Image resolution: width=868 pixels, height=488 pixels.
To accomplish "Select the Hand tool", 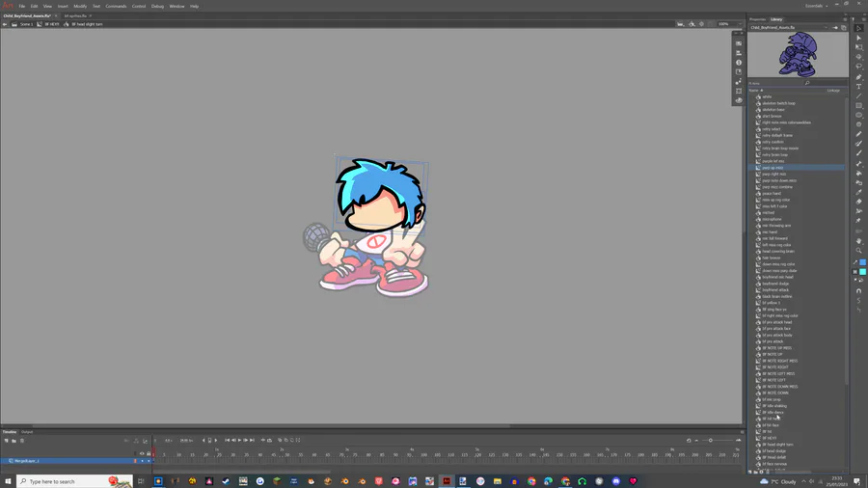I will point(858,241).
